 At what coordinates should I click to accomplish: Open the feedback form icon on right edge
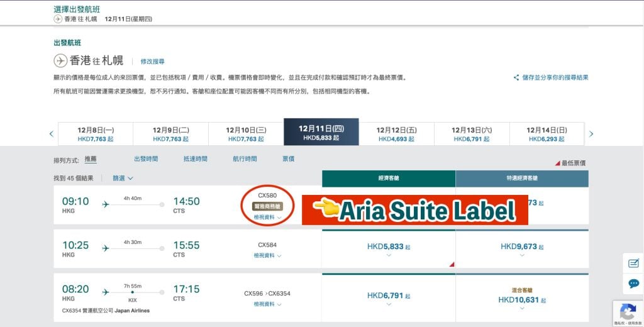click(633, 263)
